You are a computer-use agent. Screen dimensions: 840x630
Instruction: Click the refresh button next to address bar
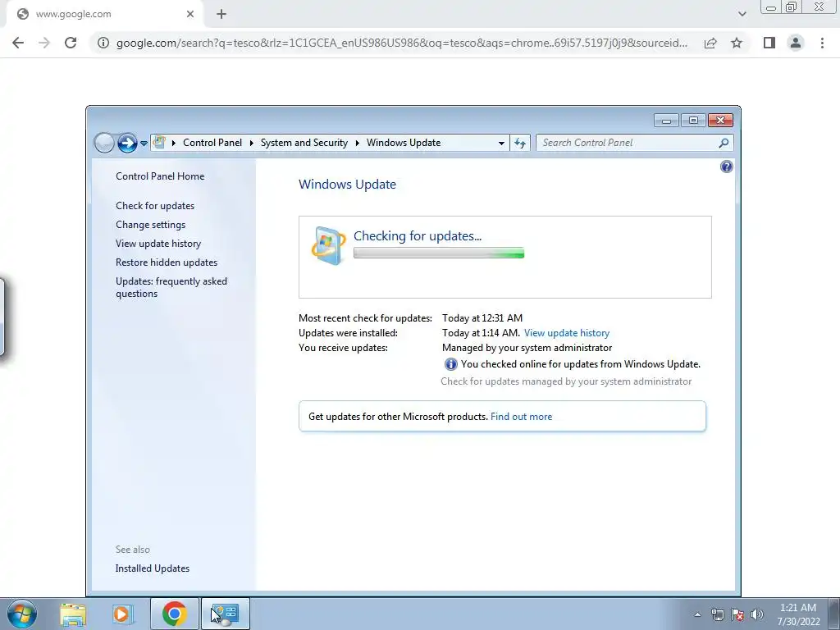point(520,143)
